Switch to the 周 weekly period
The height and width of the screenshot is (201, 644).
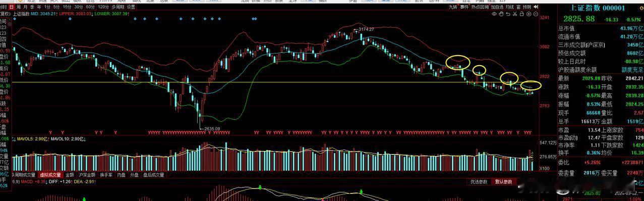click(18, 7)
